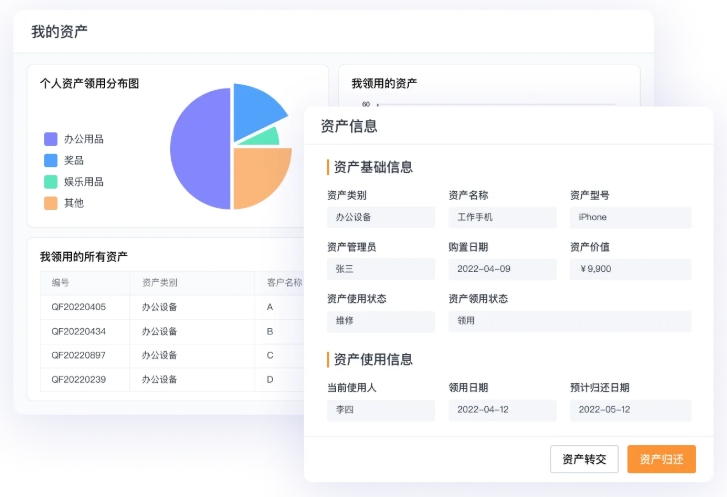The height and width of the screenshot is (497, 727).
Task: Select the 资产型号 field with iPhone
Action: pos(630,217)
